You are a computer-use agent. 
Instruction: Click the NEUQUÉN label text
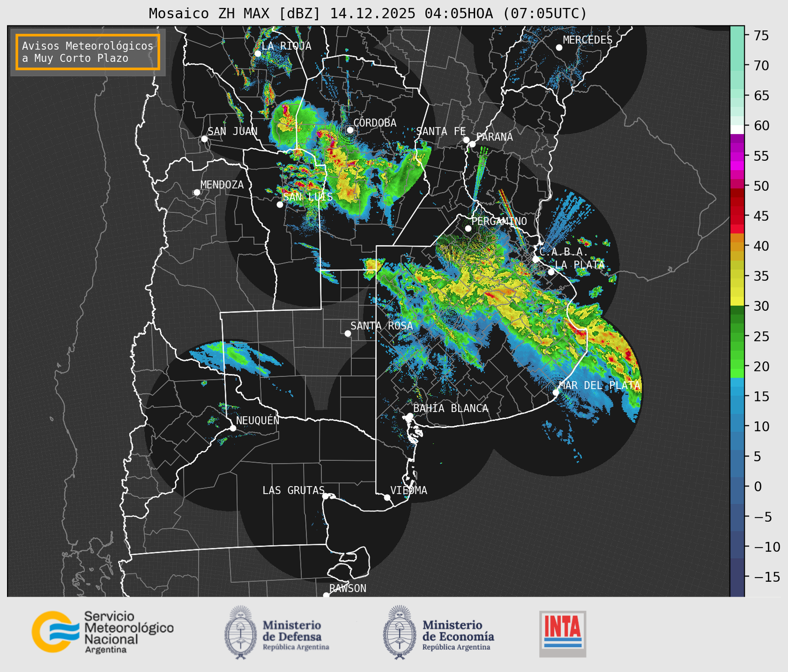pyautogui.click(x=258, y=420)
